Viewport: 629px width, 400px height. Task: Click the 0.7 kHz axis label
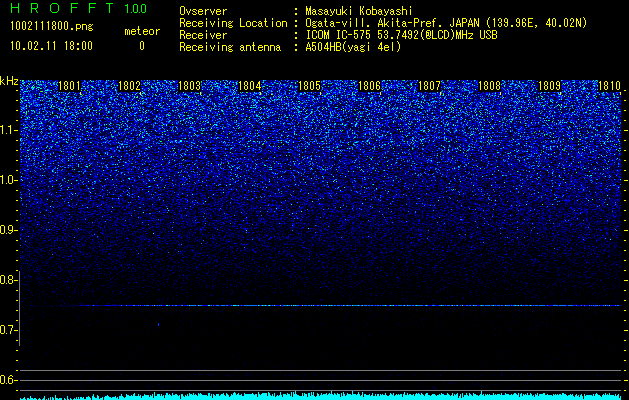click(x=8, y=330)
